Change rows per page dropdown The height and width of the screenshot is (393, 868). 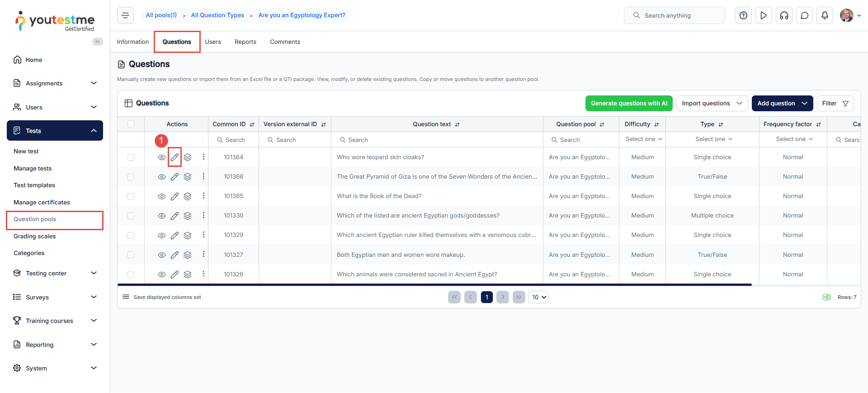(x=538, y=297)
